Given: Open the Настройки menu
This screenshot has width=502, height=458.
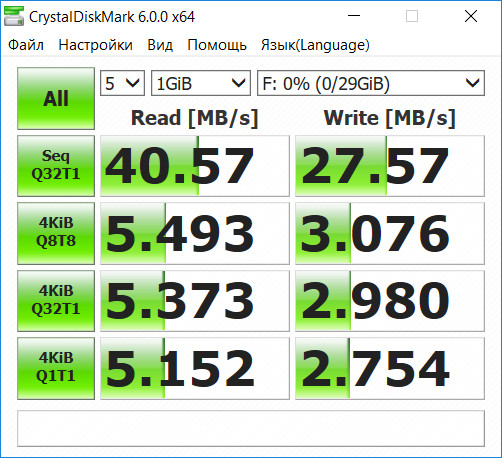Looking at the screenshot, I should click(x=95, y=45).
